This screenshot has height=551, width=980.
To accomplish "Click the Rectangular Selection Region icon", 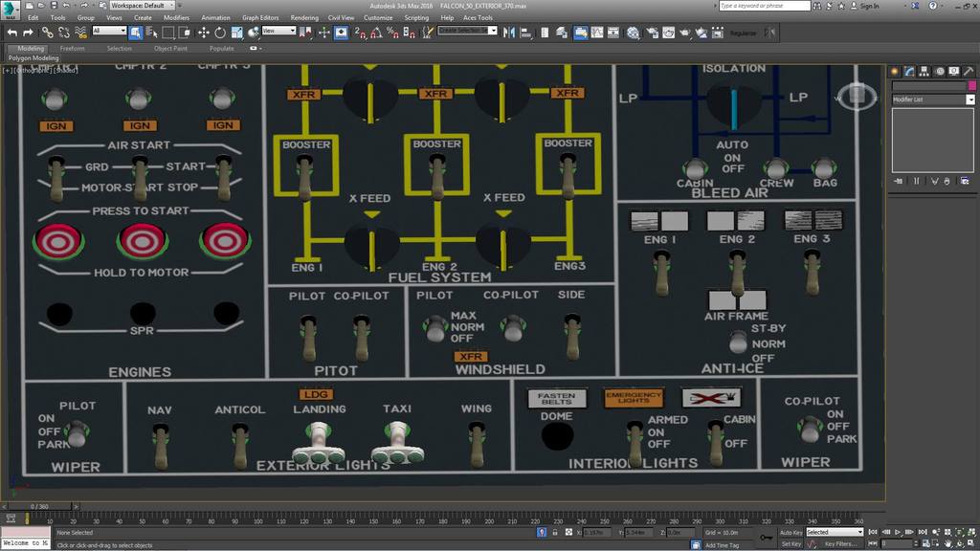I will [x=168, y=33].
